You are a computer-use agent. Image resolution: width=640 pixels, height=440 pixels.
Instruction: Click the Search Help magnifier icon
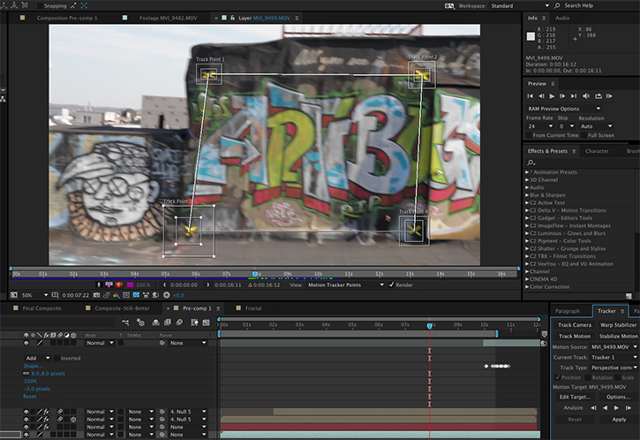point(557,6)
